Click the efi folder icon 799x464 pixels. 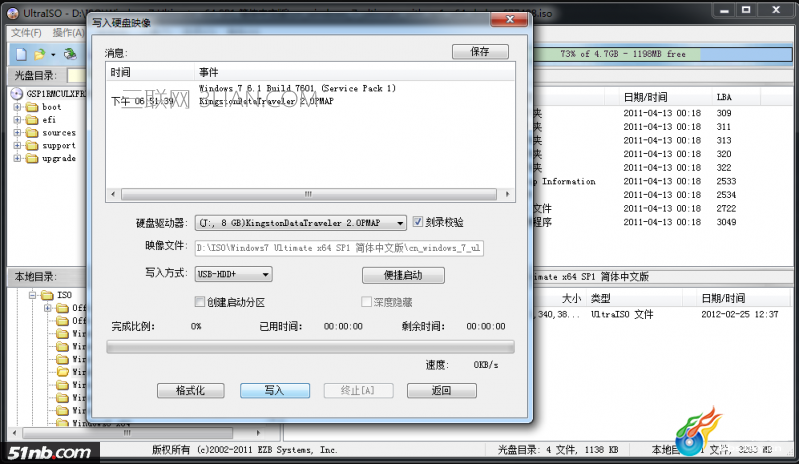coord(32,120)
